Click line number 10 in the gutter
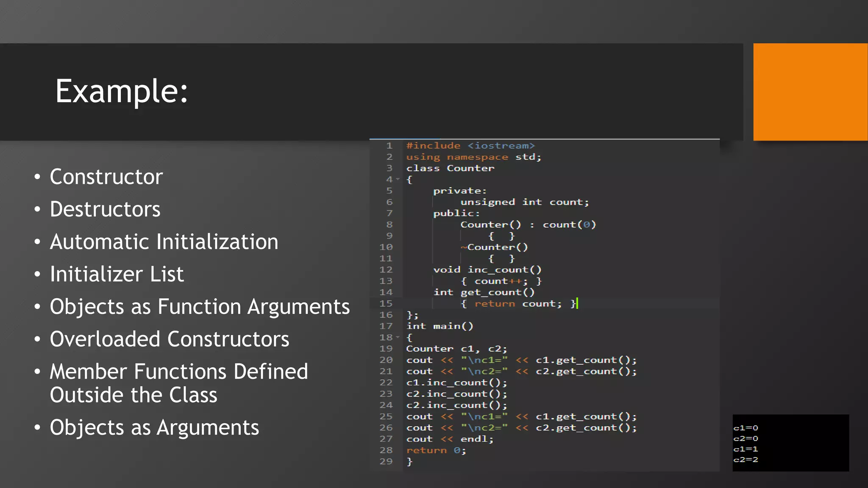Screen dimensions: 868x488 pyautogui.click(x=386, y=247)
